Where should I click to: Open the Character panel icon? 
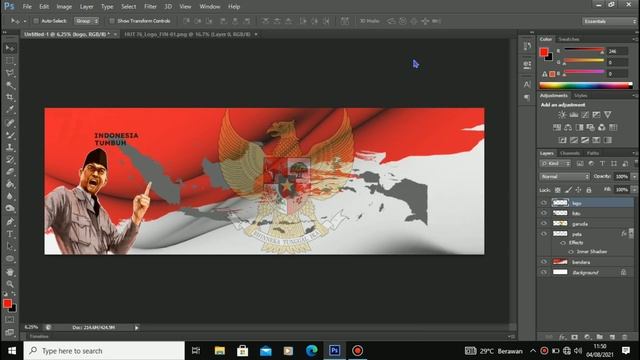click(527, 84)
